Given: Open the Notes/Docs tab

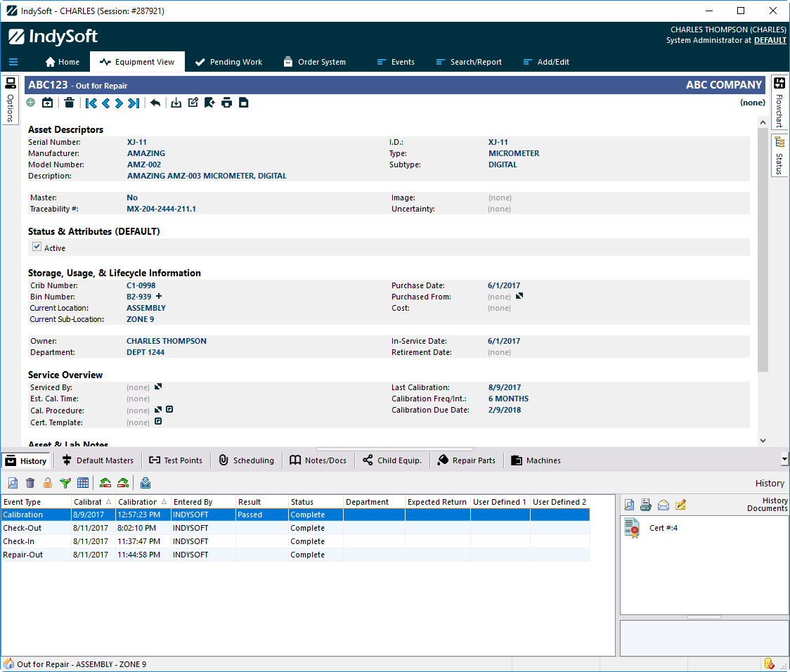Looking at the screenshot, I should point(318,460).
